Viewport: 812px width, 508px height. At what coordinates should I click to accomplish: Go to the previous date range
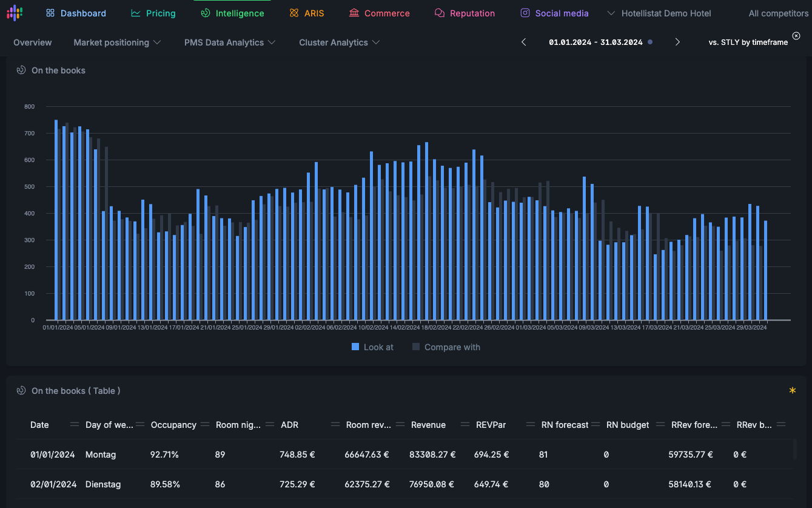coord(524,42)
